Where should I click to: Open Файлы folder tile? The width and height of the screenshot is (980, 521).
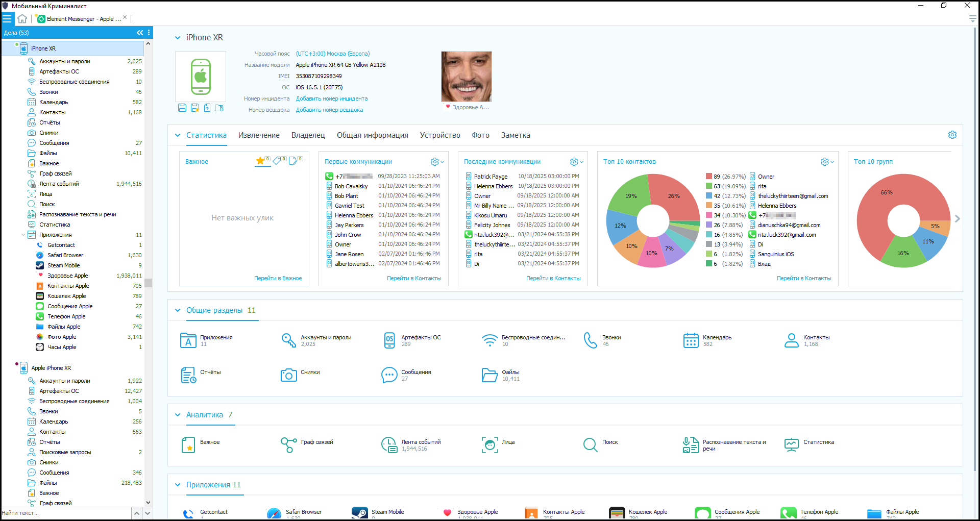click(489, 375)
